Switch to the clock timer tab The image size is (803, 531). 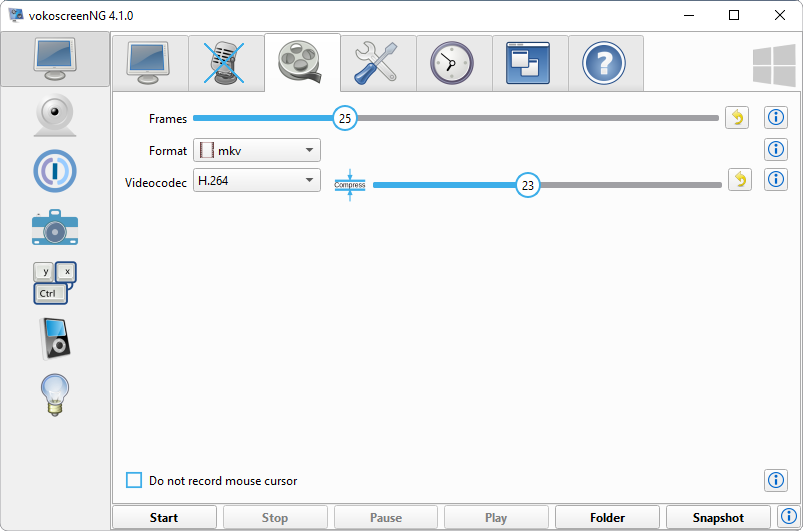454,63
